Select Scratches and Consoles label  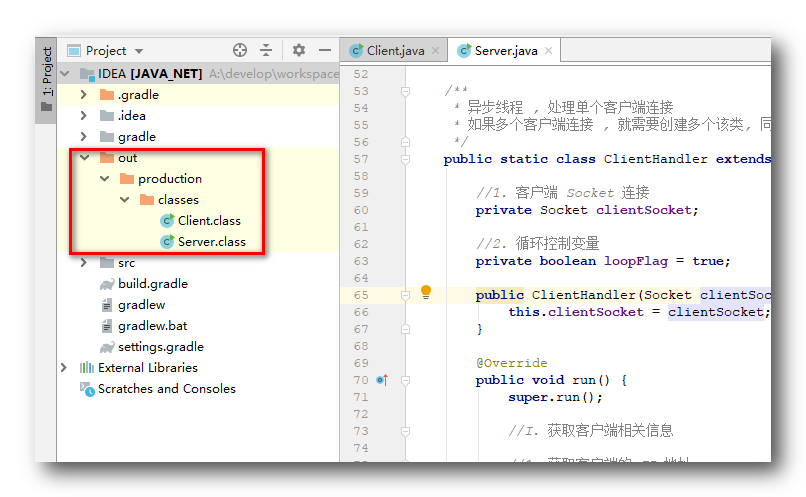pyautogui.click(x=167, y=389)
